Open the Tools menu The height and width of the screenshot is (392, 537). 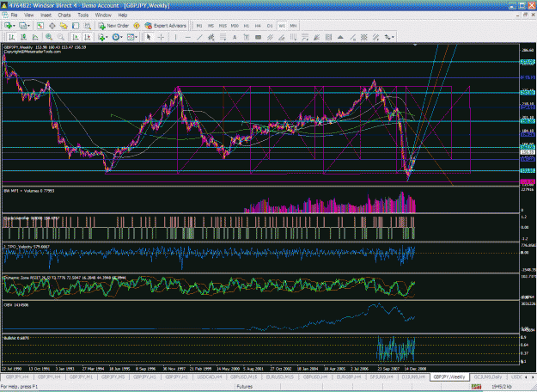tap(82, 15)
